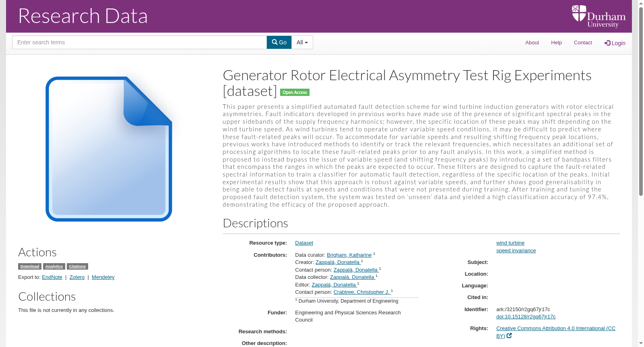This screenshot has height=347, width=644.
Task: Click the Citations action button
Action: pyautogui.click(x=77, y=266)
